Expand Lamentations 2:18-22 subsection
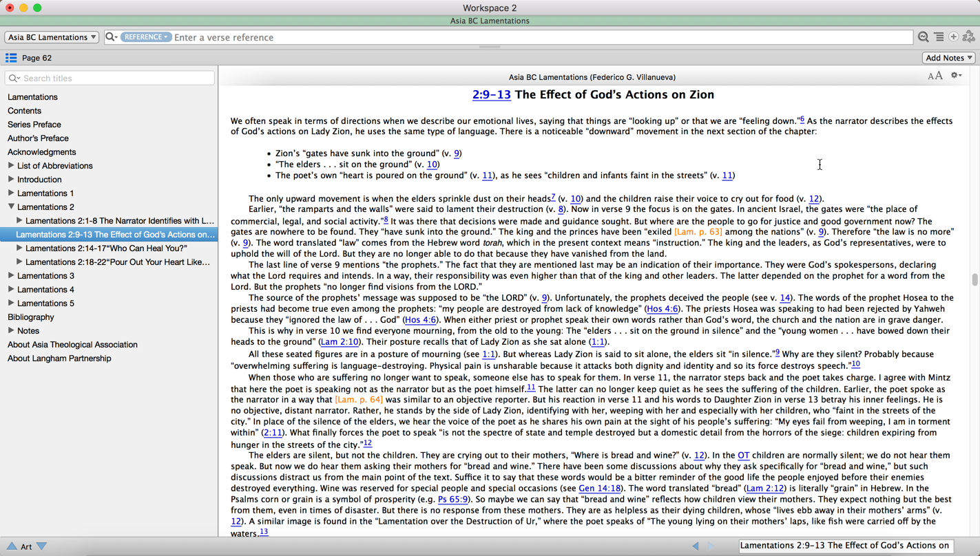Screen dimensions: 980x556 click(19, 261)
